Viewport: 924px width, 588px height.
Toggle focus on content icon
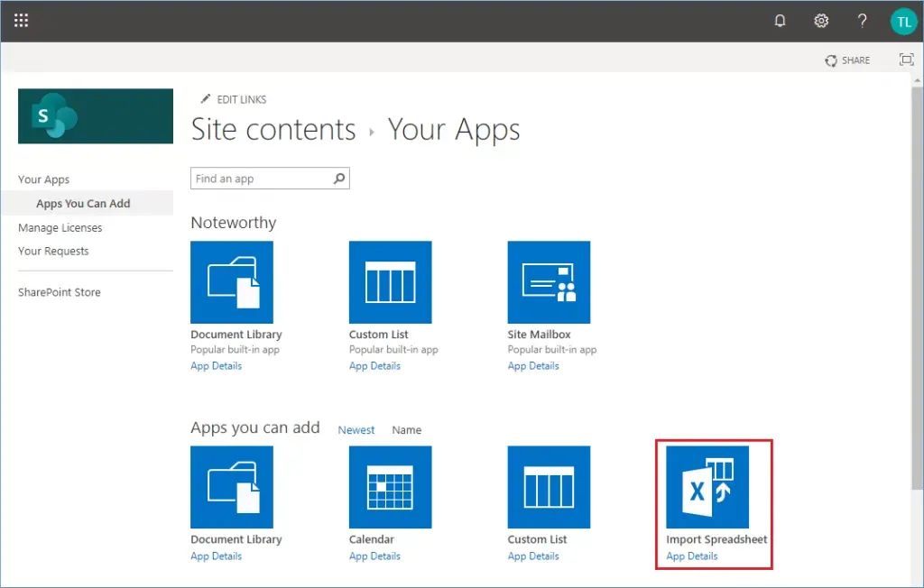coord(906,60)
